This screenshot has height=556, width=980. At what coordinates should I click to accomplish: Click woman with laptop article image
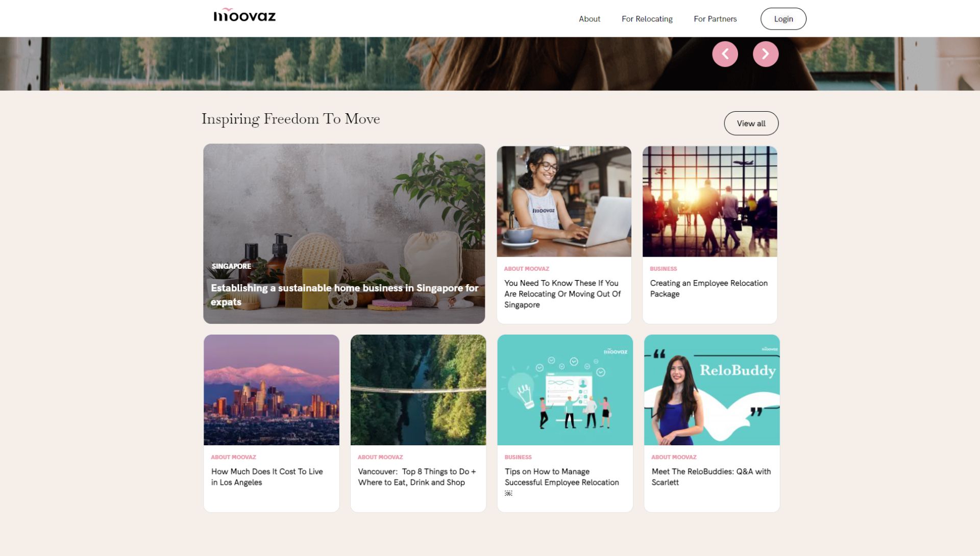pyautogui.click(x=563, y=201)
